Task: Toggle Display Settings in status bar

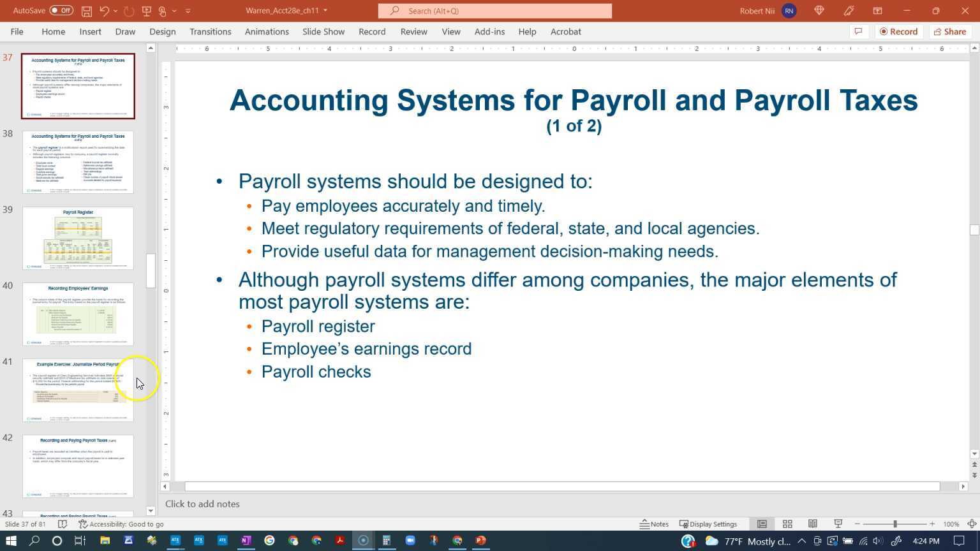Action: coord(708,524)
